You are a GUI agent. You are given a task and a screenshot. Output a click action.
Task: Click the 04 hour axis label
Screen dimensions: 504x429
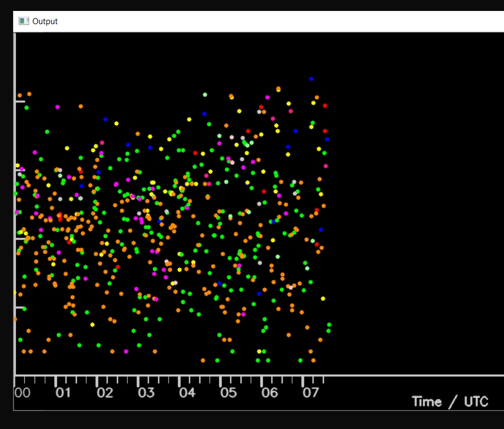coord(187,393)
